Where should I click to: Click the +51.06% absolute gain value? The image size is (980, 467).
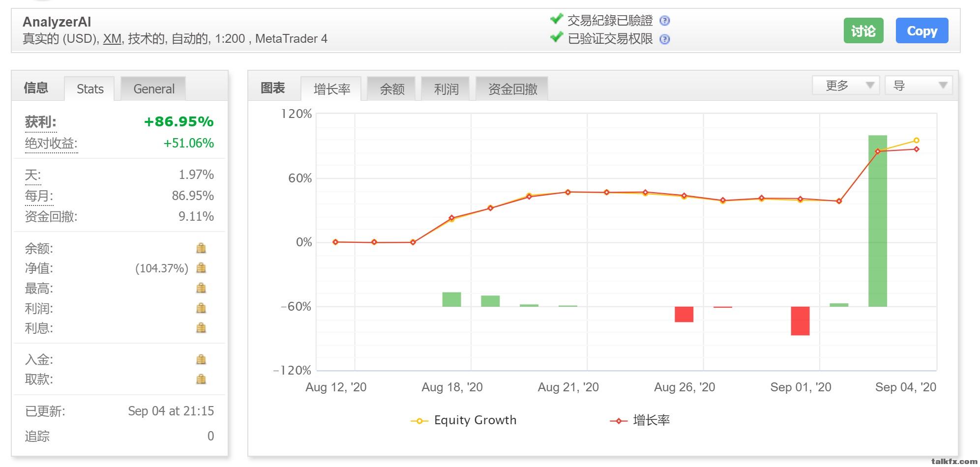(x=188, y=144)
